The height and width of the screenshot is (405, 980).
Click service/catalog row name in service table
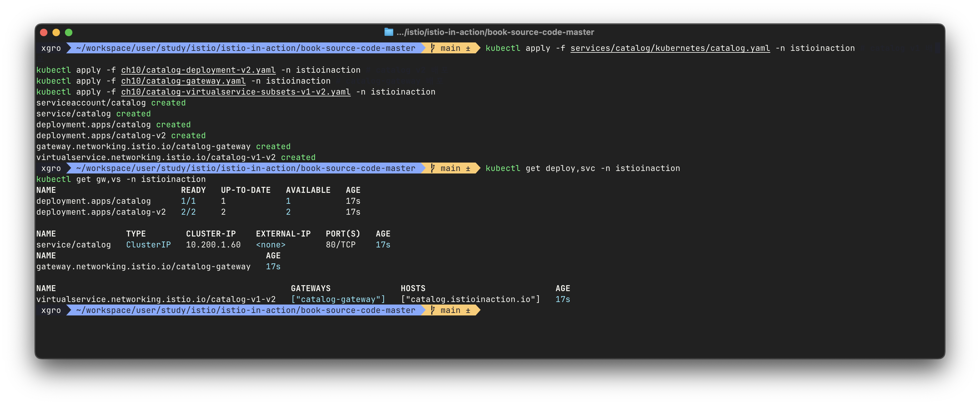[73, 245]
